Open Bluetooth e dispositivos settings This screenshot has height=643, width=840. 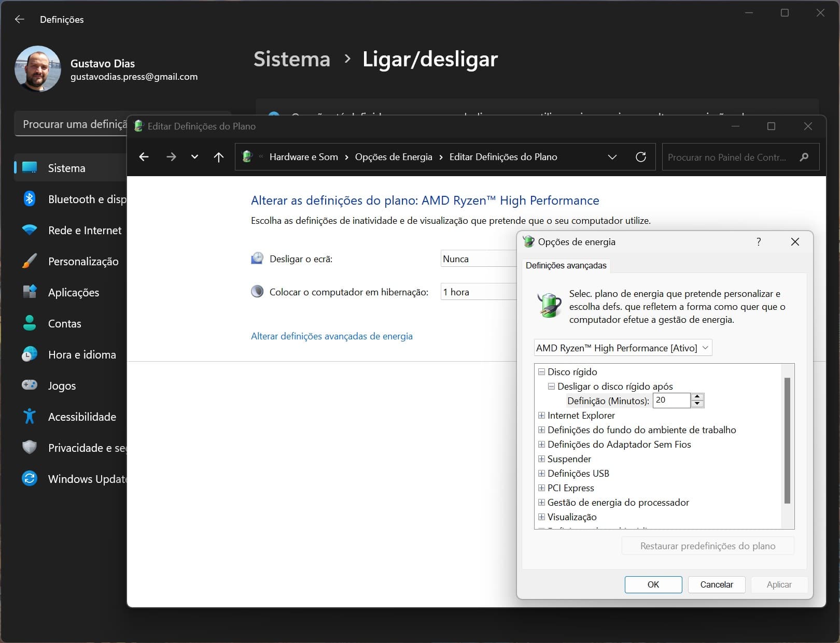pos(71,199)
